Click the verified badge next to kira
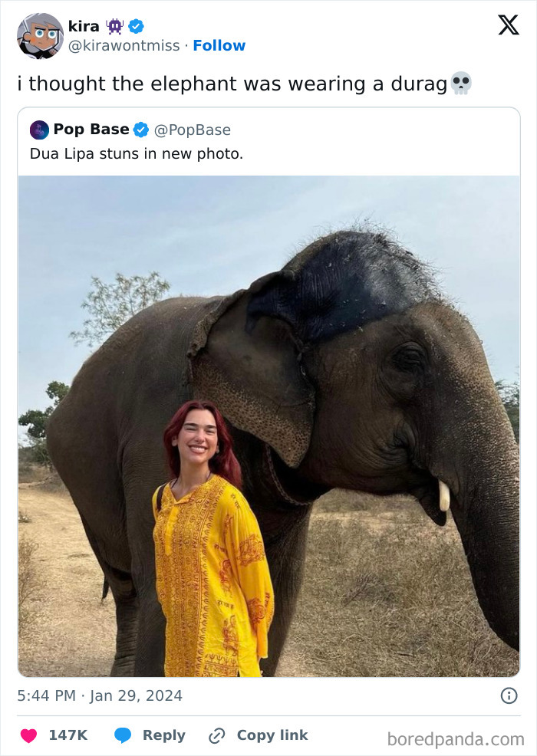This screenshot has height=756, width=537. coord(137,25)
